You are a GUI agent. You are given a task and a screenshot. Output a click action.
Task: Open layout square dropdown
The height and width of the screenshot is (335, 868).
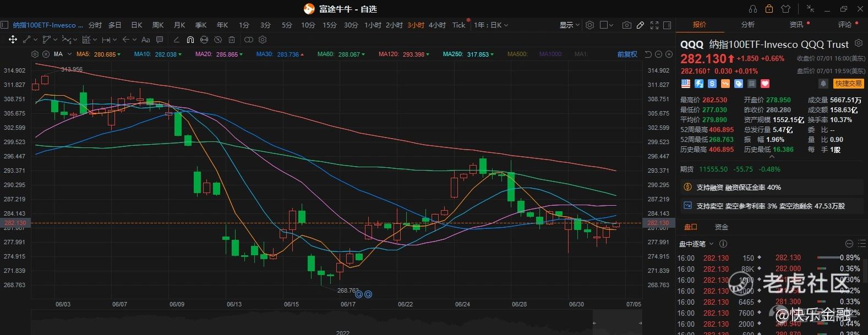click(607, 25)
